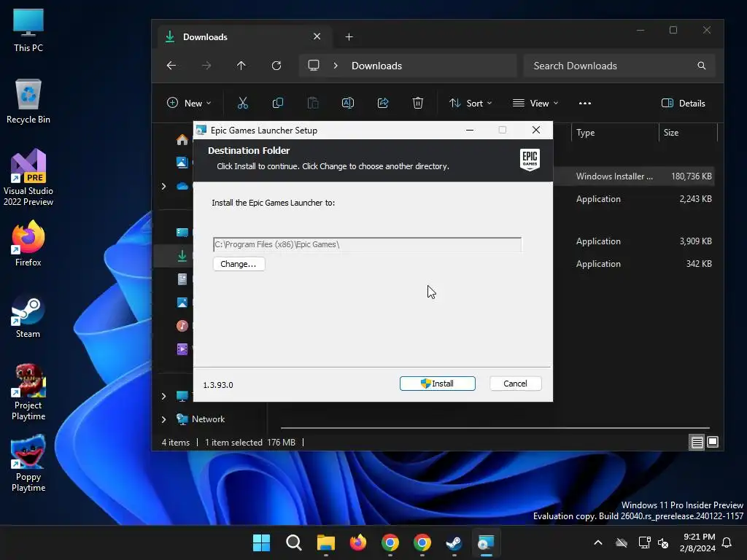Viewport: 747px width, 560px height.
Task: Switch to details list view layout
Action: (697, 443)
